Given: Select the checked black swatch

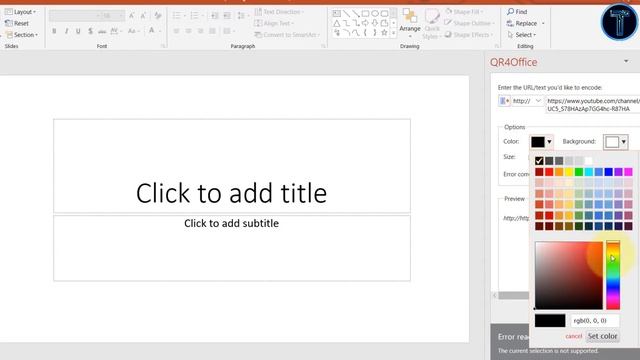Looking at the screenshot, I should click(539, 161).
